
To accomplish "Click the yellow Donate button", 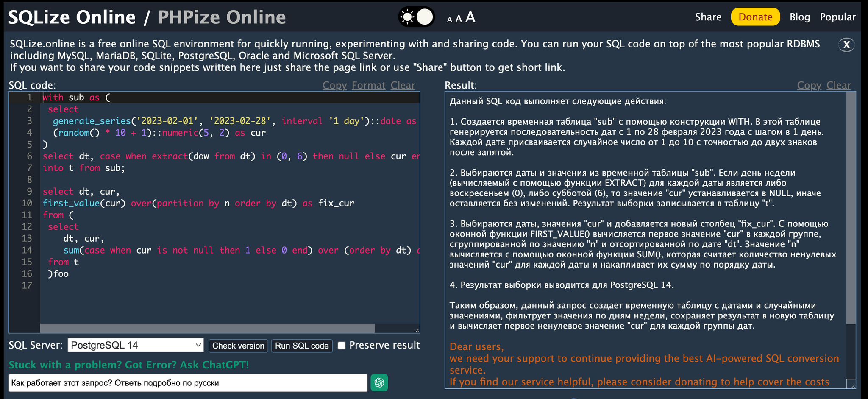I will [x=755, y=17].
